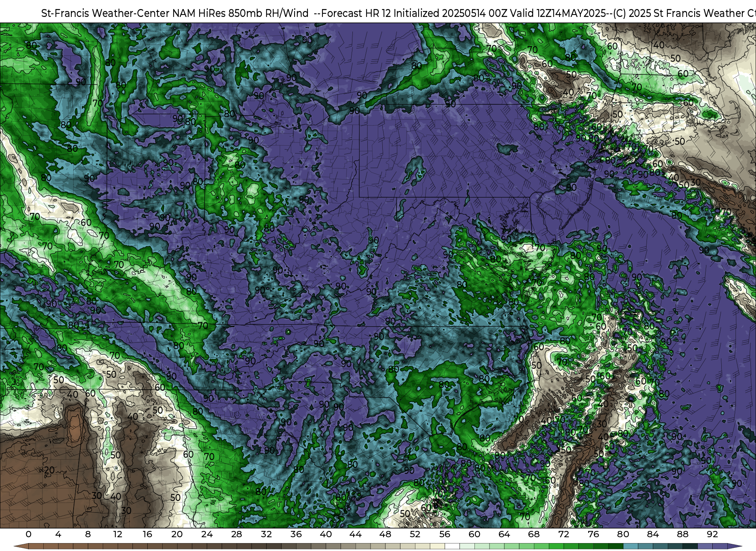Image resolution: width=756 pixels, height=551 pixels.
Task: Pick the purple swatch below colorbar label 92
Action: 720,546
